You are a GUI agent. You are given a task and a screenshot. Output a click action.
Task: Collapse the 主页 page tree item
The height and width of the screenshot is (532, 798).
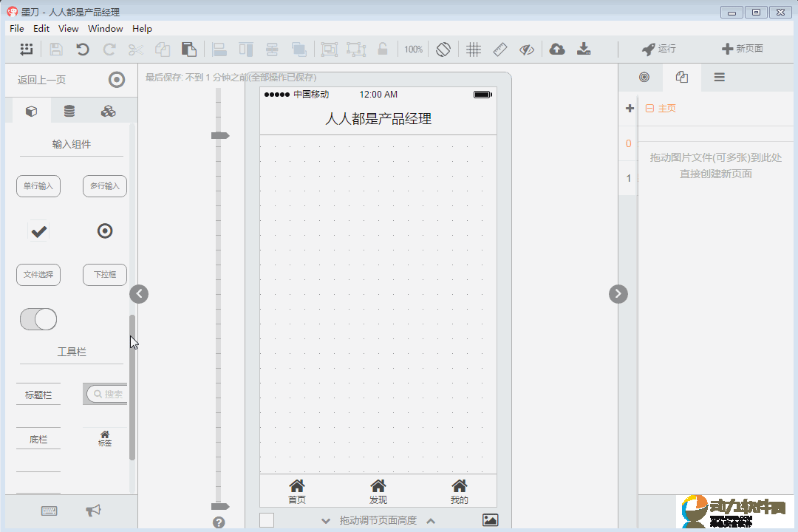tap(649, 109)
